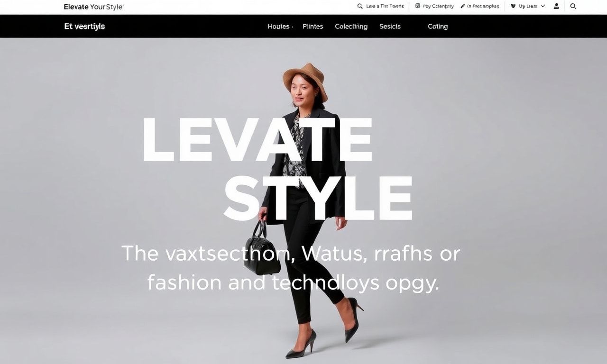The image size is (607, 364).
Task: Click the "Lese a Thr Tosrts" link text
Action: click(x=385, y=6)
